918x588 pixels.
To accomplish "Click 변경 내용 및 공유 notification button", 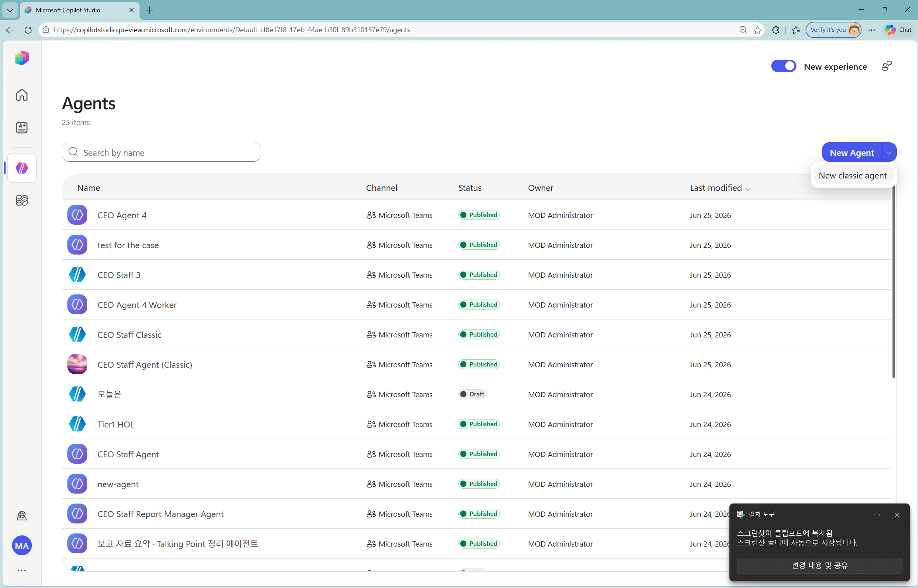I will pos(819,565).
